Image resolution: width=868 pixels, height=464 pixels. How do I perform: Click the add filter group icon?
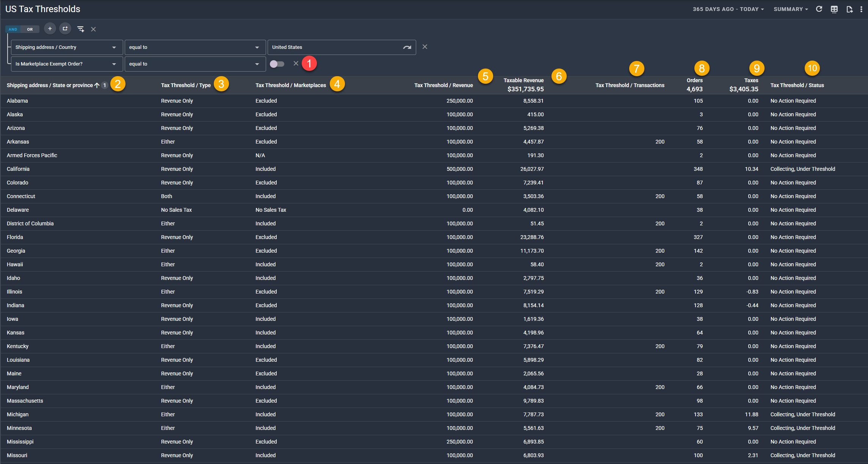[65, 29]
